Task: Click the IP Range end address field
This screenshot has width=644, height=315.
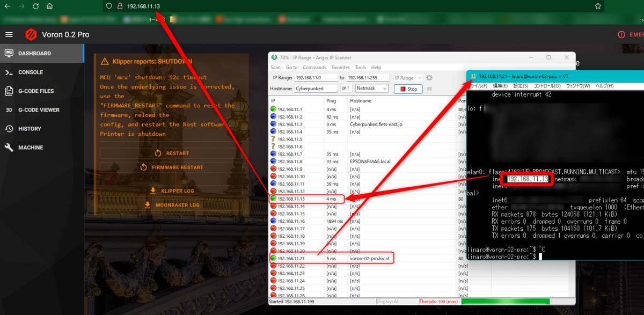Action: click(368, 78)
